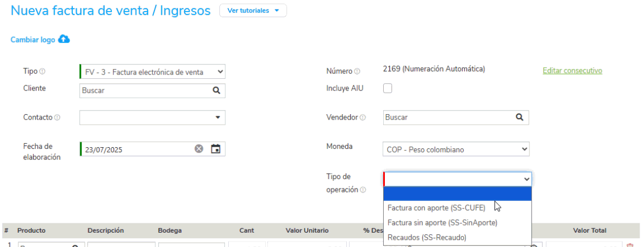Click the Editar consecutivo link
Image resolution: width=644 pixels, height=247 pixels.
point(572,71)
